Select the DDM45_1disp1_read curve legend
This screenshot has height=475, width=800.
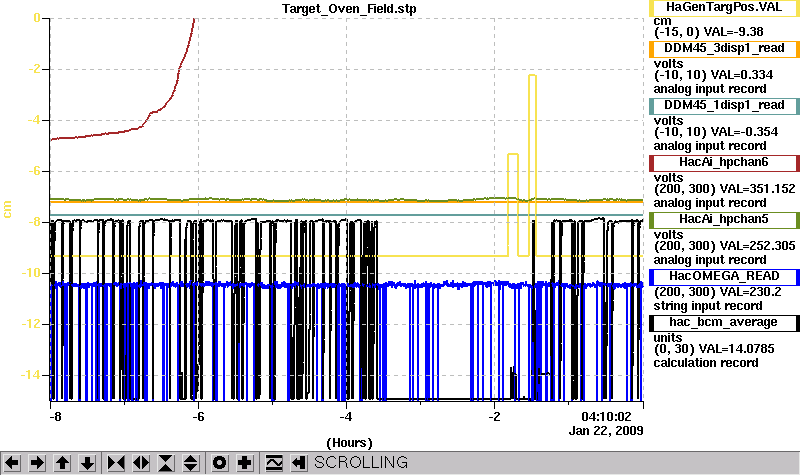(x=724, y=106)
